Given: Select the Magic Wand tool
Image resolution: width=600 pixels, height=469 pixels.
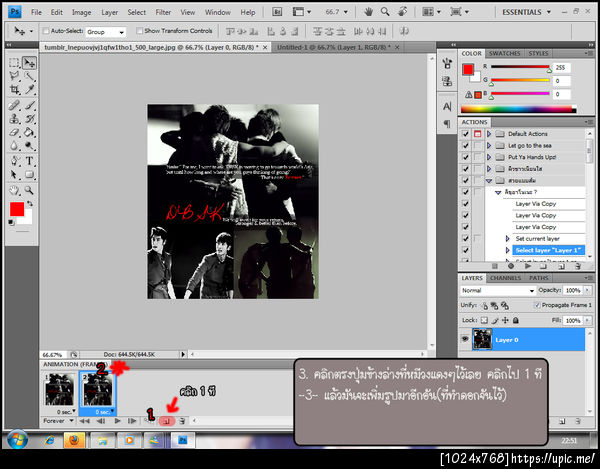Looking at the screenshot, I should (x=29, y=76).
